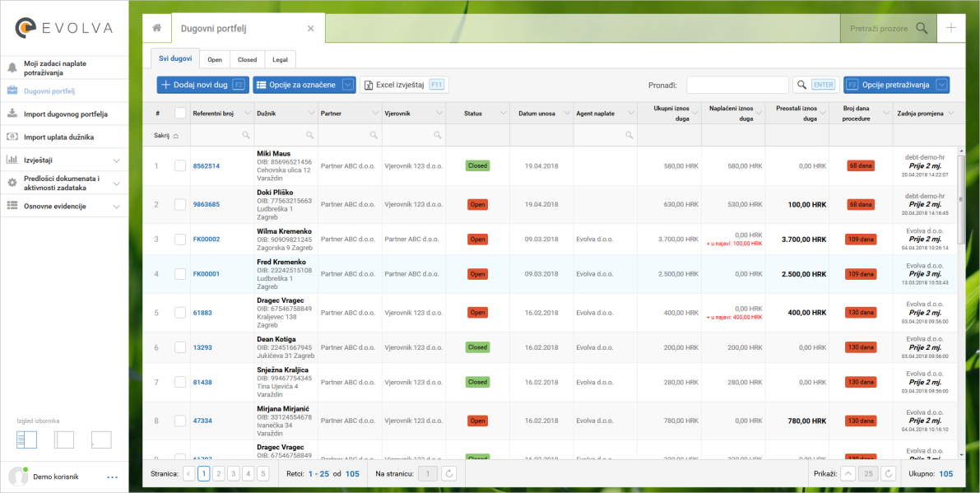The width and height of the screenshot is (980, 493).
Task: Click the Pretraži prozore search magnifier
Action: [922, 28]
